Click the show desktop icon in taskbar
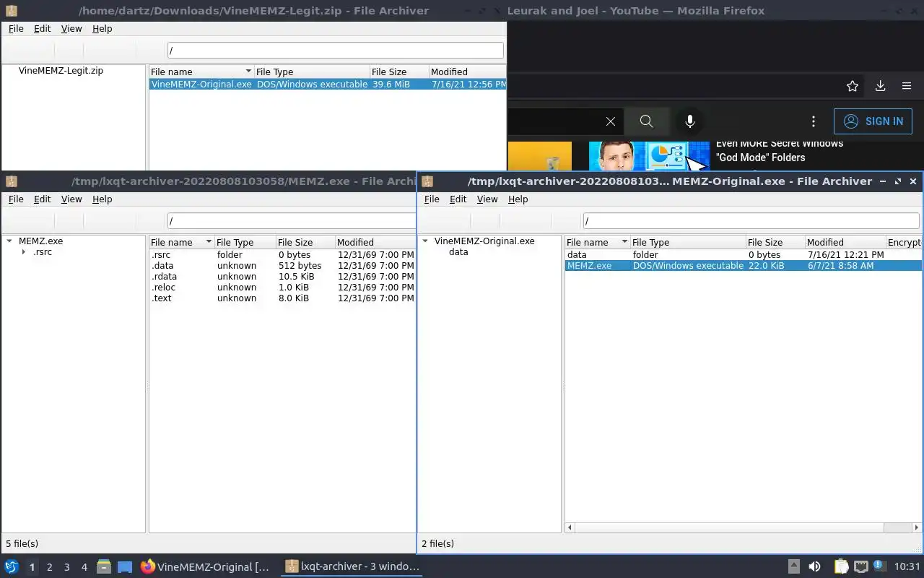 125,566
